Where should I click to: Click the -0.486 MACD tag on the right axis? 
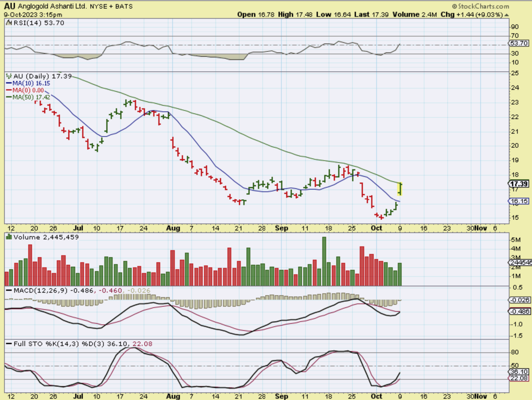point(519,311)
